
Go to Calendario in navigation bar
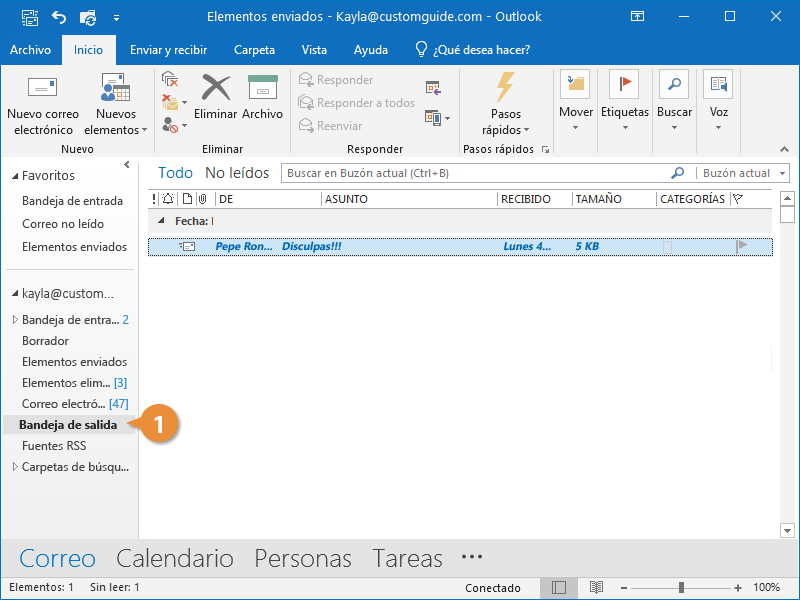tap(174, 558)
